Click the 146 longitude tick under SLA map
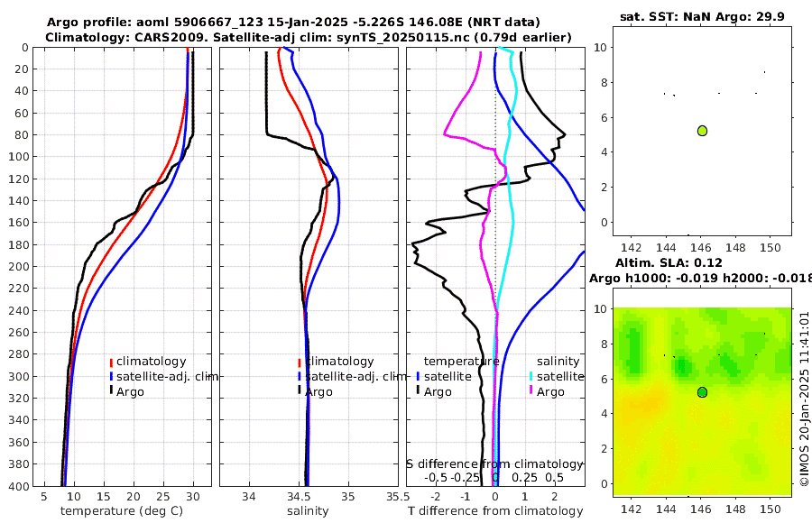The image size is (812, 523). [x=701, y=509]
